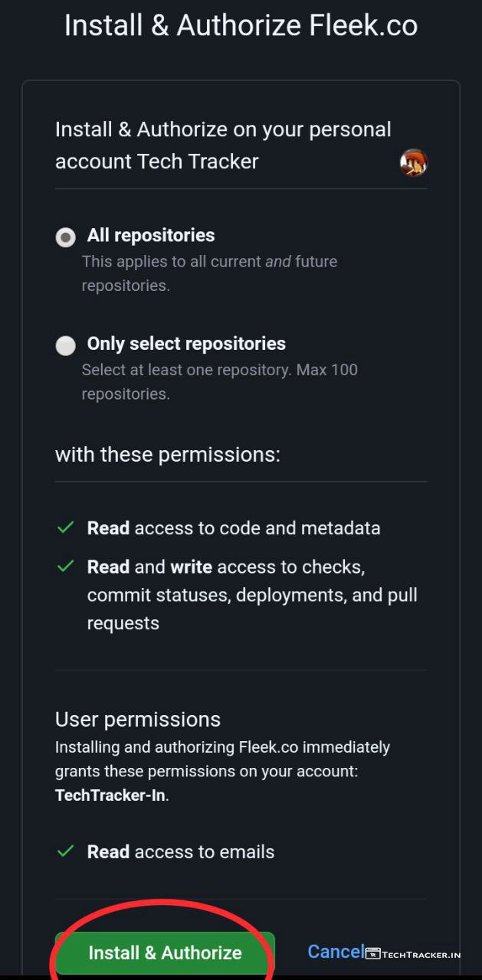Click green checkmark beside emails access

tap(66, 851)
